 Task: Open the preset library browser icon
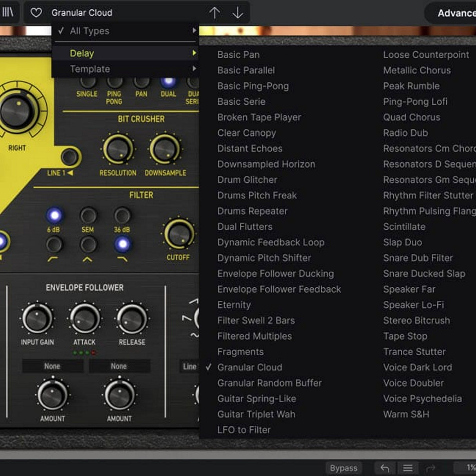pyautogui.click(x=9, y=12)
